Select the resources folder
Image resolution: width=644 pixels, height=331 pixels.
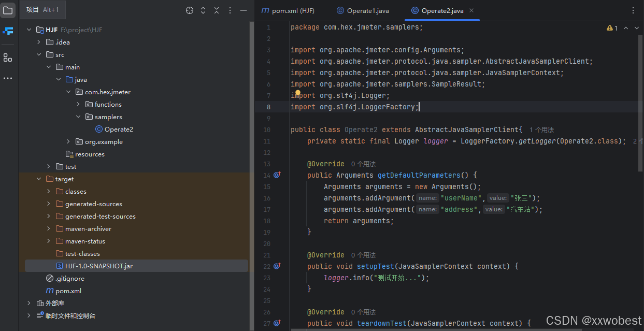point(90,154)
